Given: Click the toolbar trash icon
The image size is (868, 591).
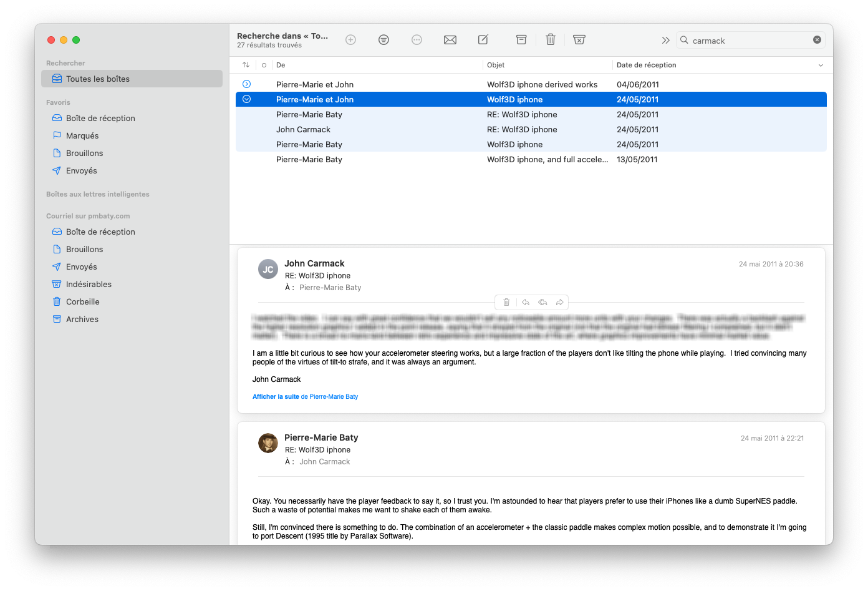Looking at the screenshot, I should point(550,40).
